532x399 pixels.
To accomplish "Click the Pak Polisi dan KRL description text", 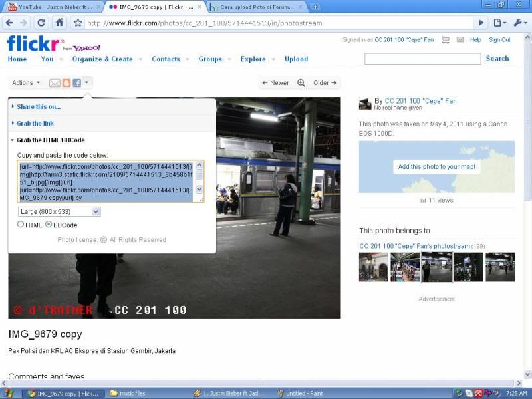I will click(92, 351).
